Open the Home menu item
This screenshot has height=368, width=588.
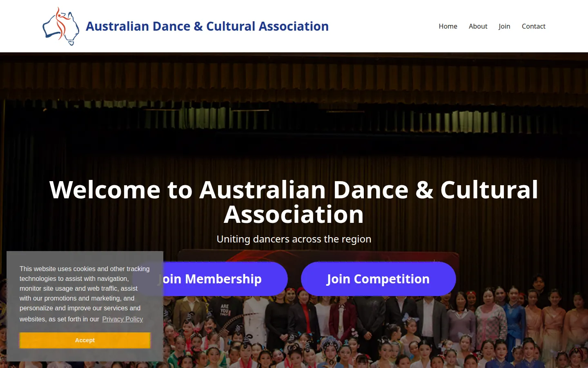tap(448, 26)
